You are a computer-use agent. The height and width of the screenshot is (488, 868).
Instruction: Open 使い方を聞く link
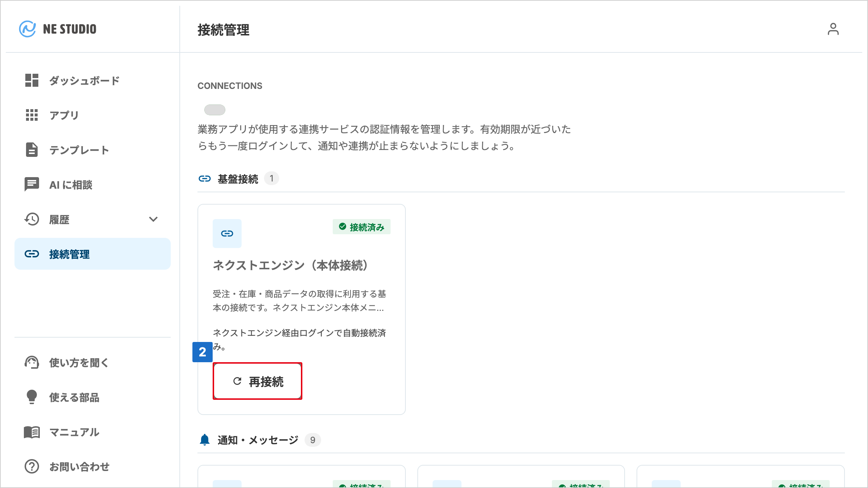[x=93, y=362]
